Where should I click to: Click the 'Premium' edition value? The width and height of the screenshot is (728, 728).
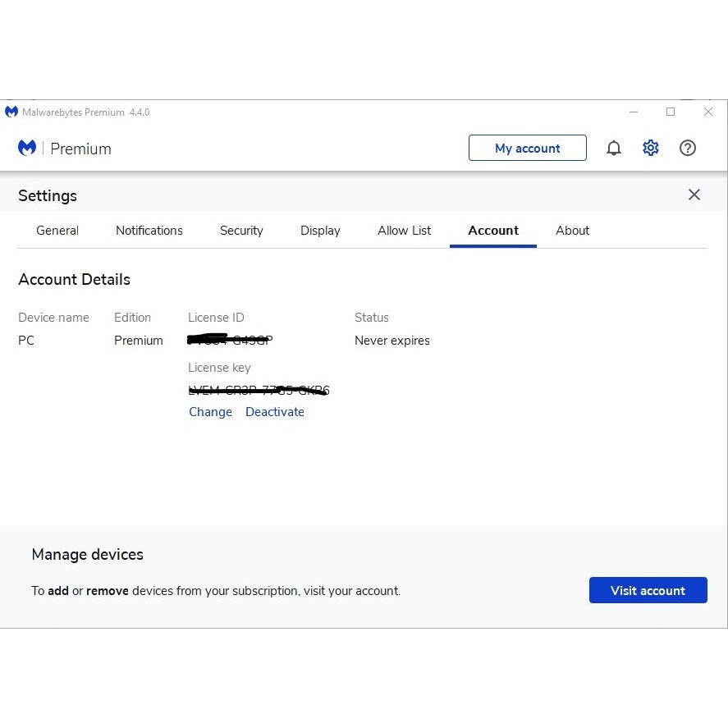[139, 341]
